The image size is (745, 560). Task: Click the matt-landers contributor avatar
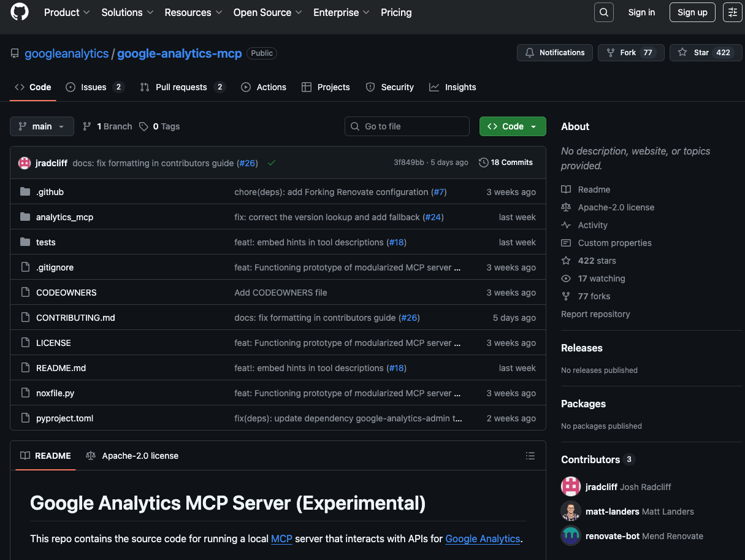click(571, 511)
